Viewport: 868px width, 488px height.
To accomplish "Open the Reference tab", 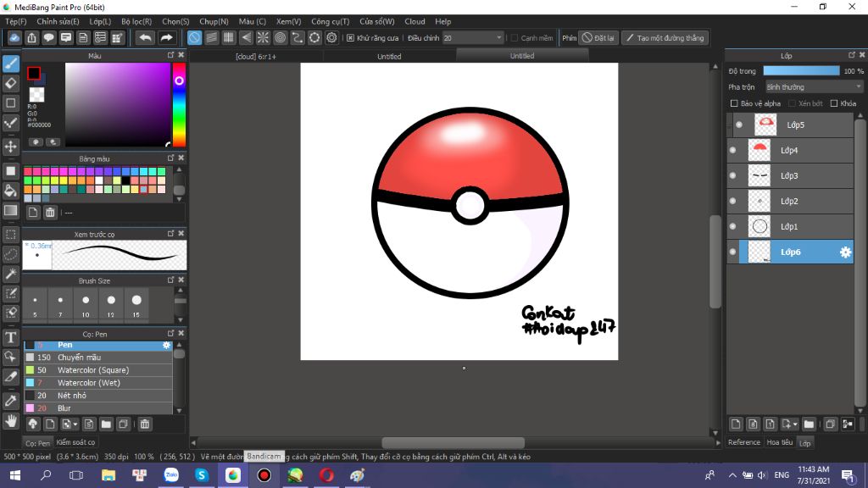I will [744, 442].
